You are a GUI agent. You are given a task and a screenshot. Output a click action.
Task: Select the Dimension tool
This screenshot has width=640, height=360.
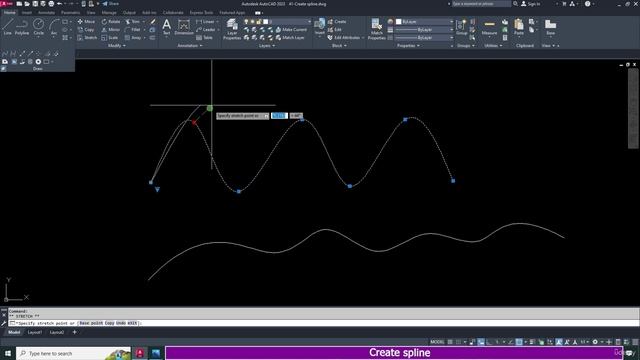point(184,27)
